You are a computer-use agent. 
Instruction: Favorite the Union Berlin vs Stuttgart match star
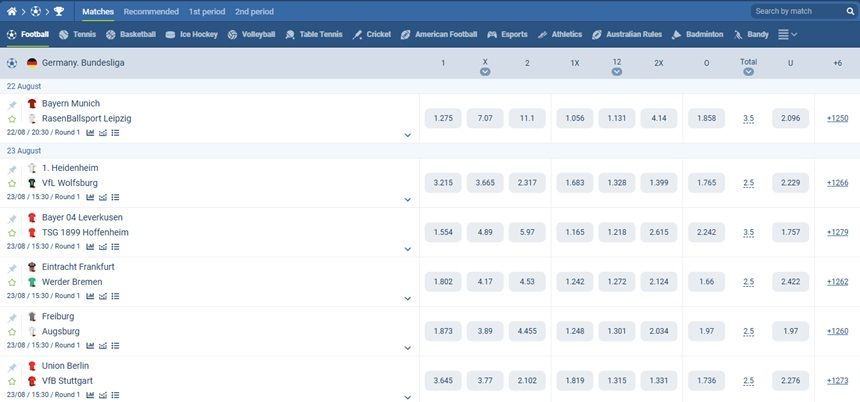(12, 381)
